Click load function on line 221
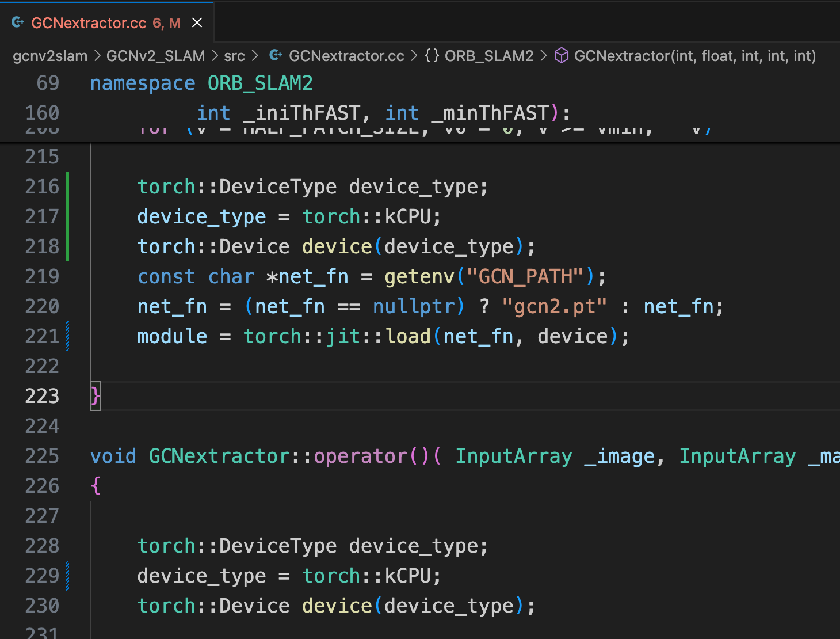840x639 pixels. tap(408, 336)
